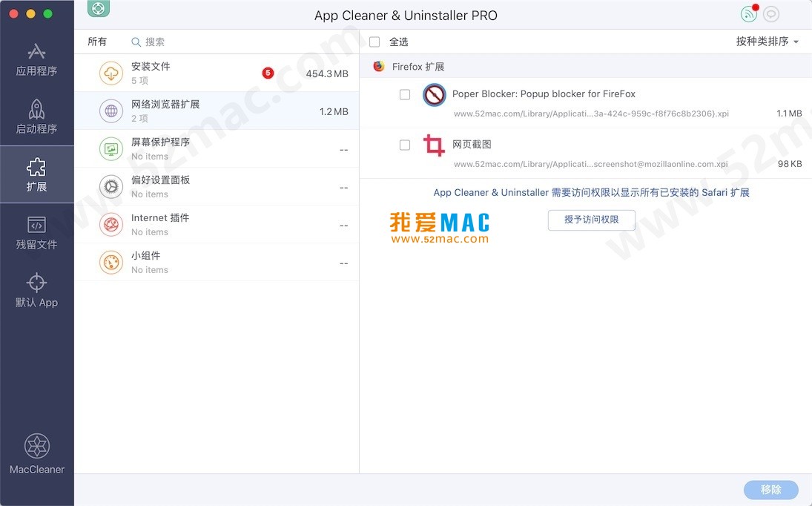Click the screenshot@mozillaonline.com.xpi path
The height and width of the screenshot is (506, 812).
pyautogui.click(x=591, y=164)
